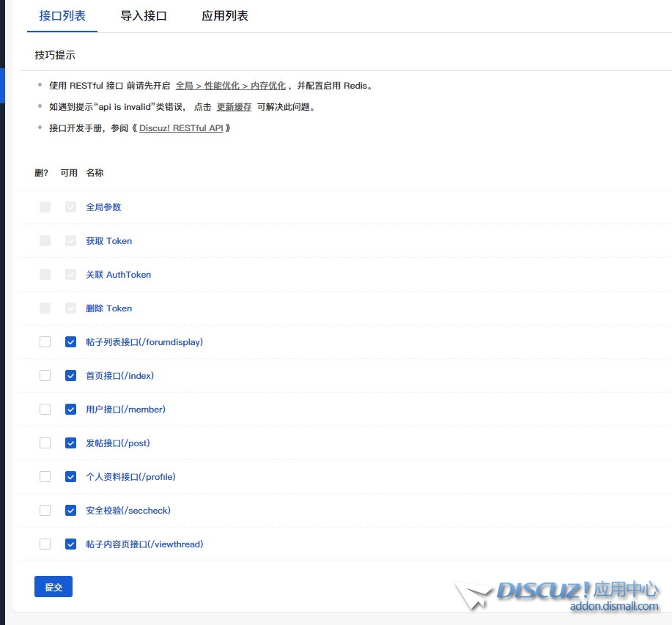
Task: Click disabled delete checkbox for 删除 Token
Action: (45, 308)
